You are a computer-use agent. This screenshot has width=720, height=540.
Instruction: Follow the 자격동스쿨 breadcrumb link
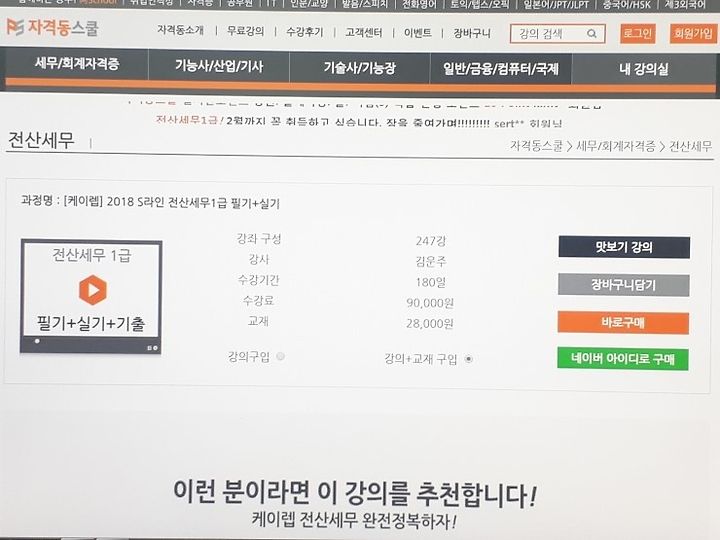pyautogui.click(x=536, y=146)
